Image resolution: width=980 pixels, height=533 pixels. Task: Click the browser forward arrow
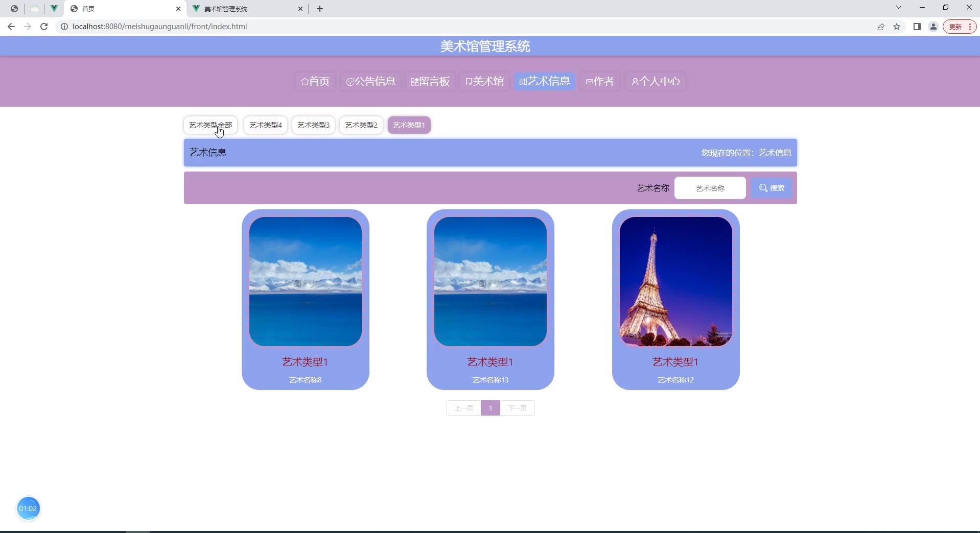click(x=28, y=27)
